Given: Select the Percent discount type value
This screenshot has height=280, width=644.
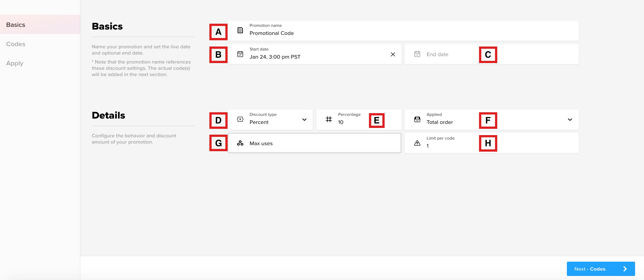Looking at the screenshot, I should click(259, 122).
